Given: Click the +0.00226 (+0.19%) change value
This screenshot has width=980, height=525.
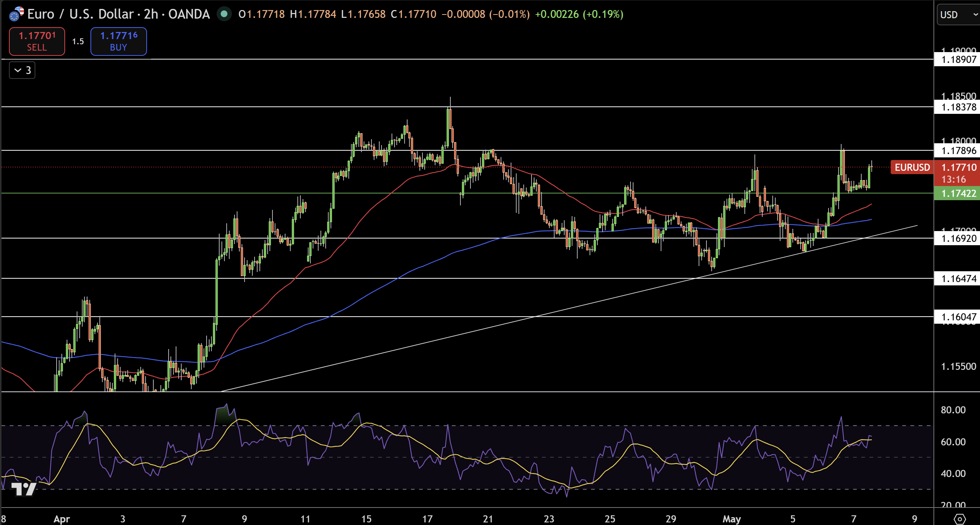Looking at the screenshot, I should tap(579, 14).
